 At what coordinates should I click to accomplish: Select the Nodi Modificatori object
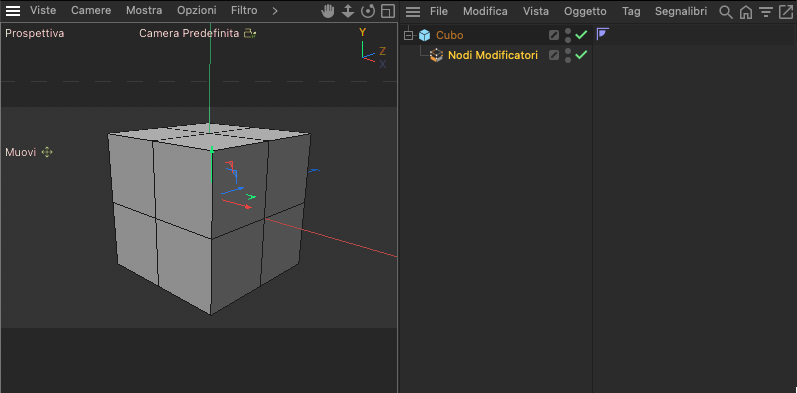point(493,55)
